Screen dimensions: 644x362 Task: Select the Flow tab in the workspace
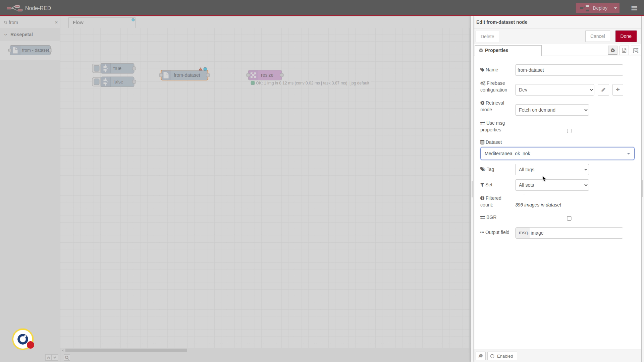coord(78,22)
